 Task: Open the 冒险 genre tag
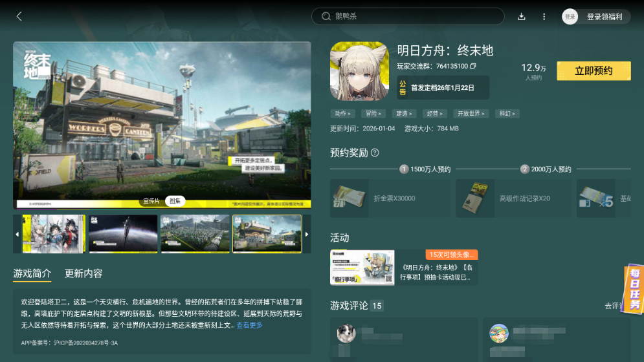(373, 114)
